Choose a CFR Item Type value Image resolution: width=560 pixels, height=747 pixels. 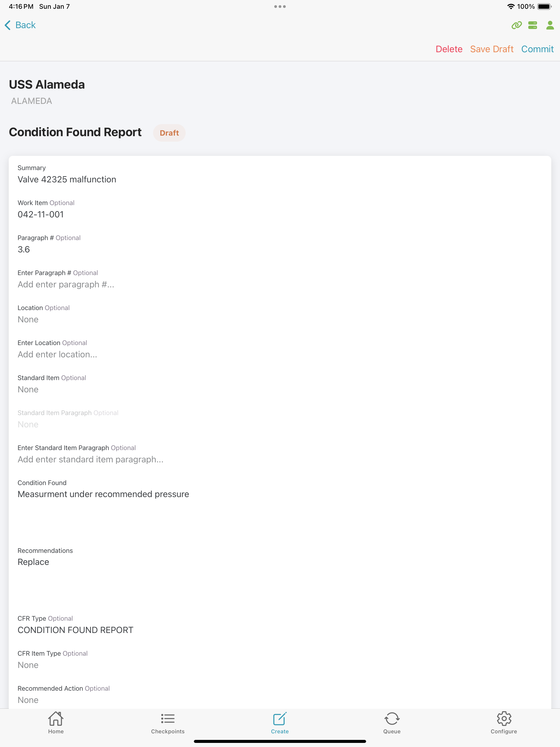(x=28, y=665)
